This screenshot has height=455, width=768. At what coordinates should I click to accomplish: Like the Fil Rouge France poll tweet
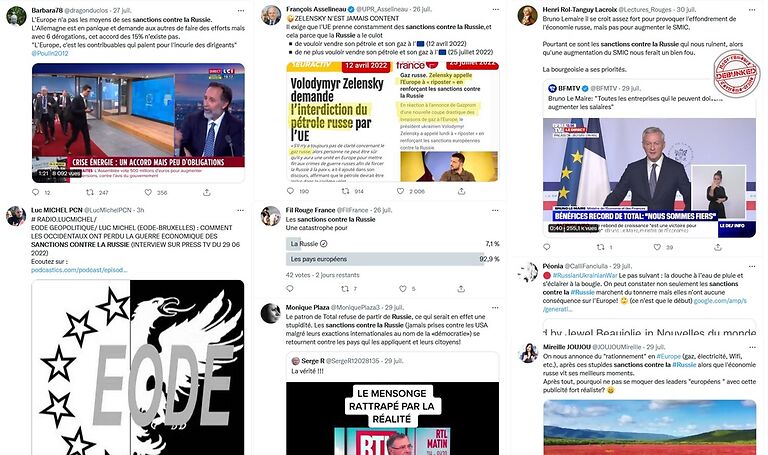(403, 289)
